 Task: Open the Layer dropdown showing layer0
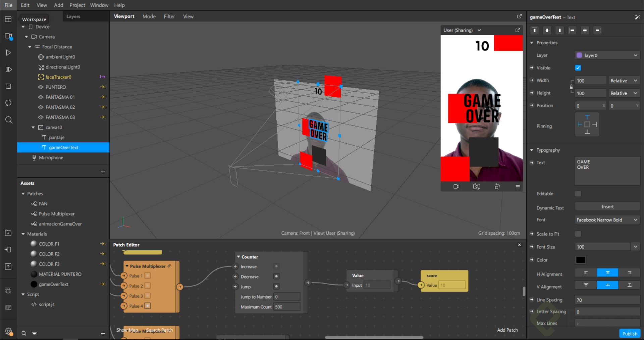tap(607, 55)
